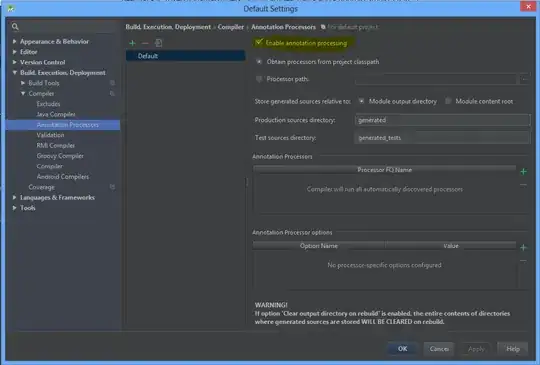Image resolution: width=540 pixels, height=365 pixels.
Task: Confirm settings with the OK button
Action: pyautogui.click(x=402, y=349)
